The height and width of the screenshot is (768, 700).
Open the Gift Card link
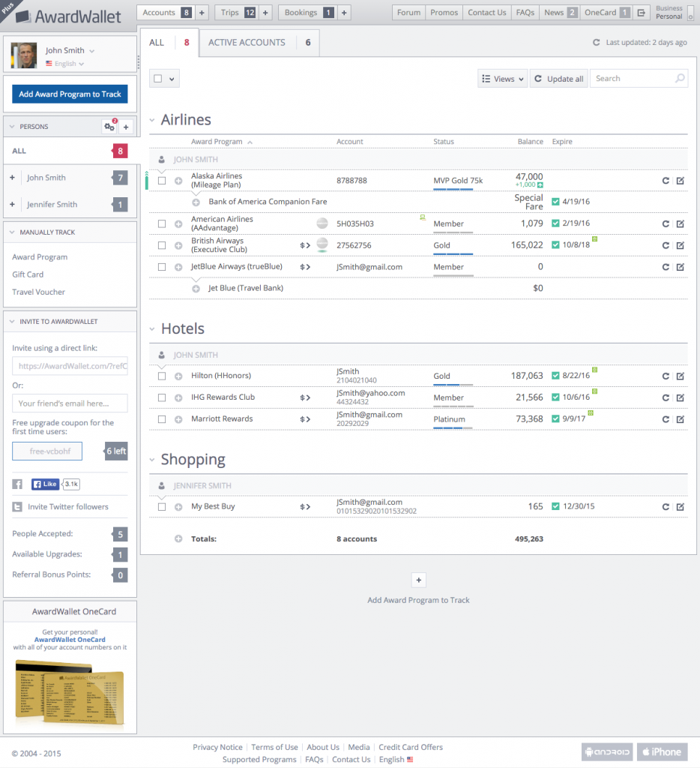[28, 274]
